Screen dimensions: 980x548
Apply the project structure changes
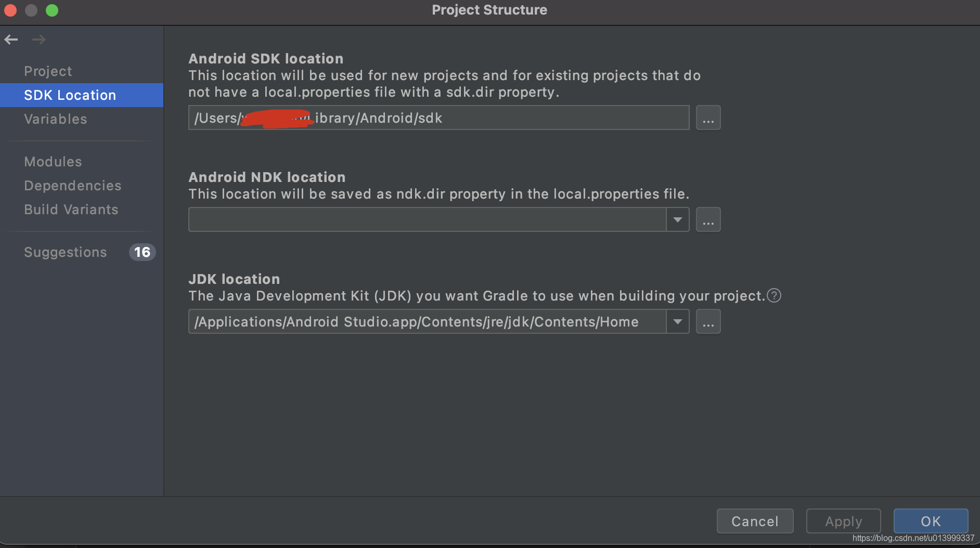[x=843, y=521]
